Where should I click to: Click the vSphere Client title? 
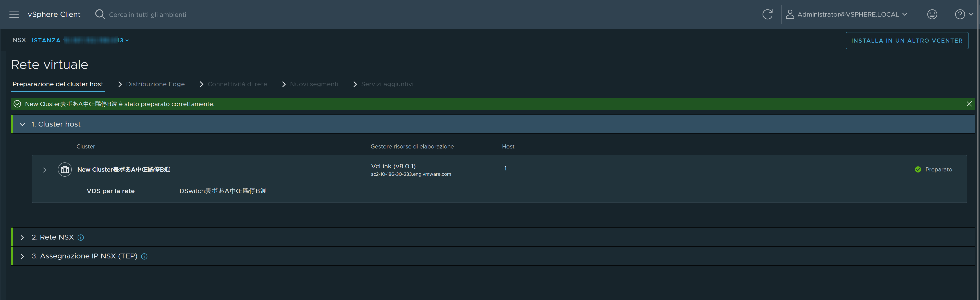tap(54, 15)
